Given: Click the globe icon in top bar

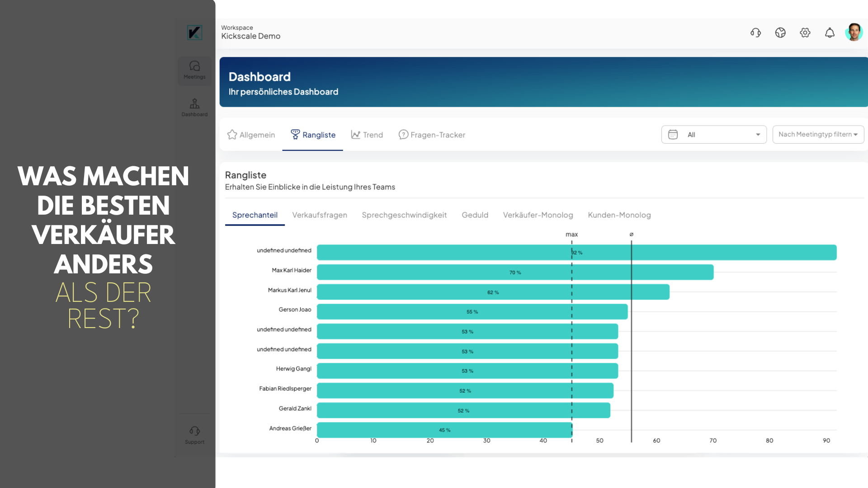Looking at the screenshot, I should [780, 33].
